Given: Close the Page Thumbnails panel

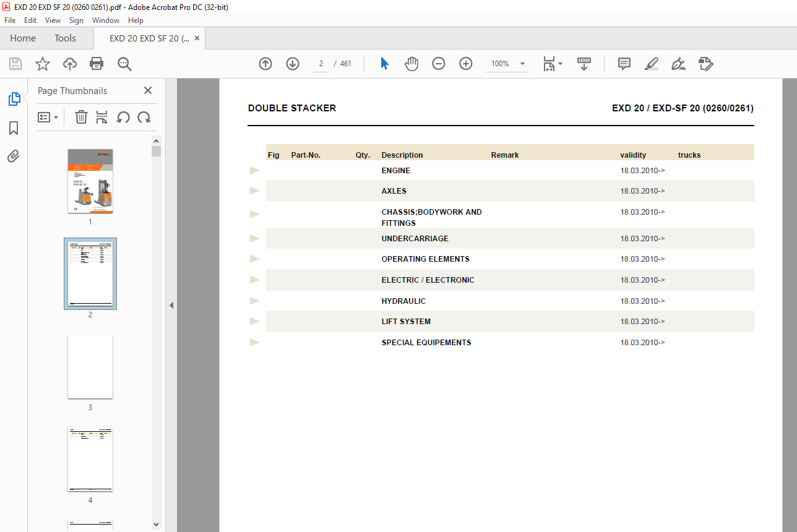Looking at the screenshot, I should tap(148, 90).
